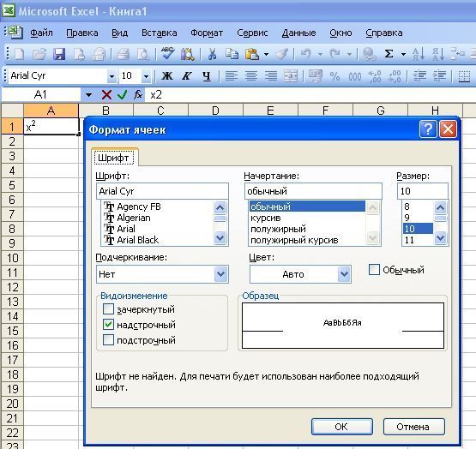Viewport: 476px width, 449px height.
Task: Enable the подстрочный checkbox
Action: pyautogui.click(x=108, y=340)
